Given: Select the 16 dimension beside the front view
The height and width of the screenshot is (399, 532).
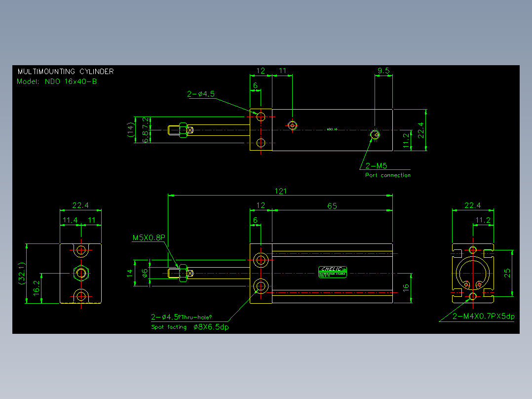Looking at the screenshot, I should click(406, 288).
